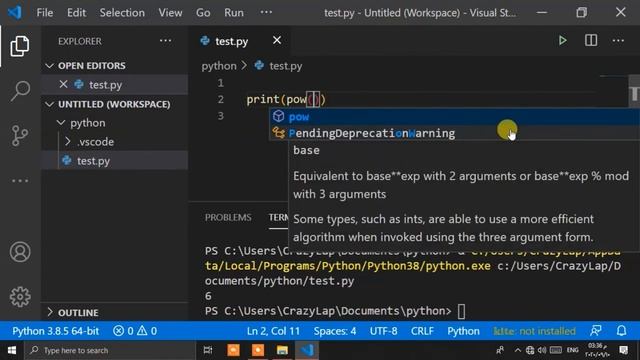
Task: Click line 3 in the editor
Action: pyautogui.click(x=220, y=116)
